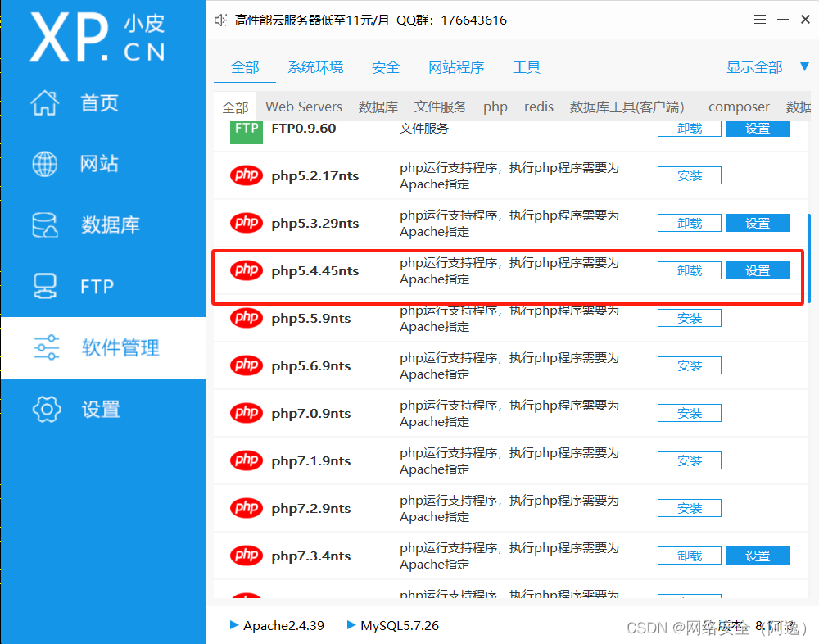
Task: Click the Apache2.4.39 running status arrow
Action: point(234,624)
